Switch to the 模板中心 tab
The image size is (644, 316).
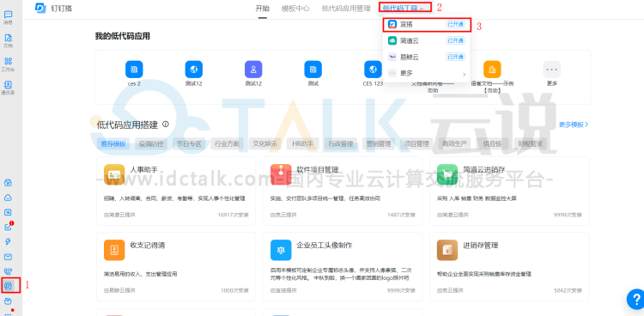tap(295, 9)
